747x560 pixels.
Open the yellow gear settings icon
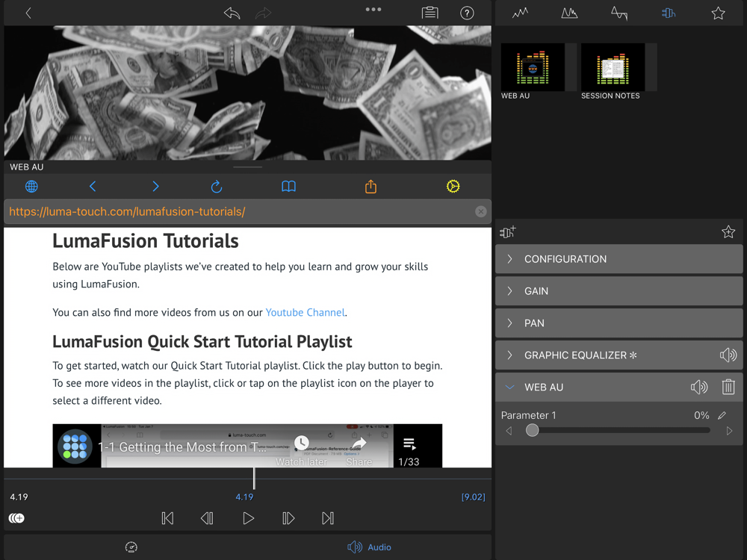click(453, 186)
